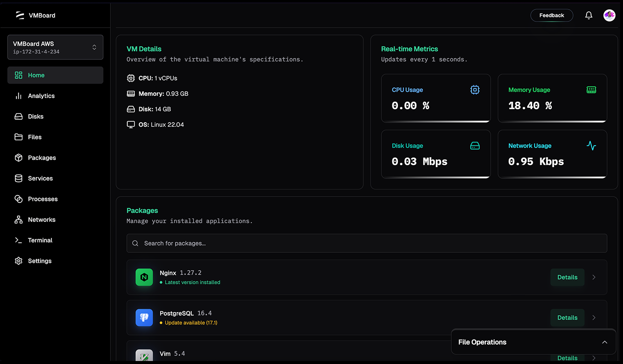Click the Disk Usage drive icon
This screenshot has width=623, height=364.
[475, 146]
